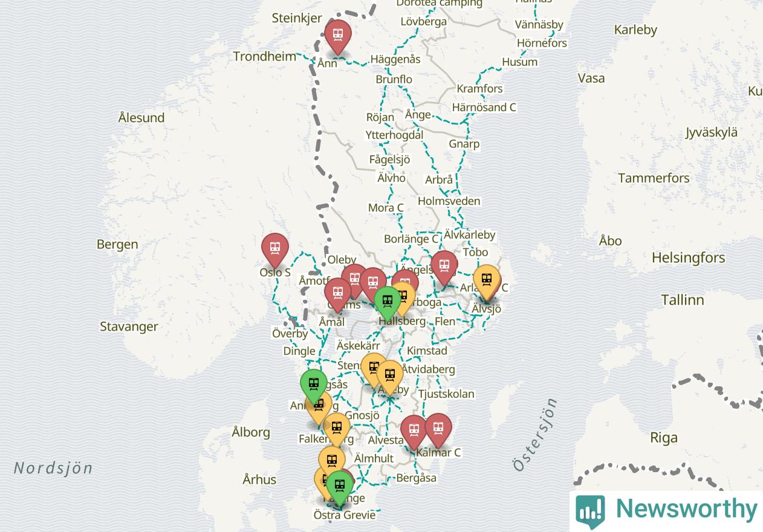The width and height of the screenshot is (763, 532).
Task: Click the Gnarp station label
Action: tap(464, 144)
